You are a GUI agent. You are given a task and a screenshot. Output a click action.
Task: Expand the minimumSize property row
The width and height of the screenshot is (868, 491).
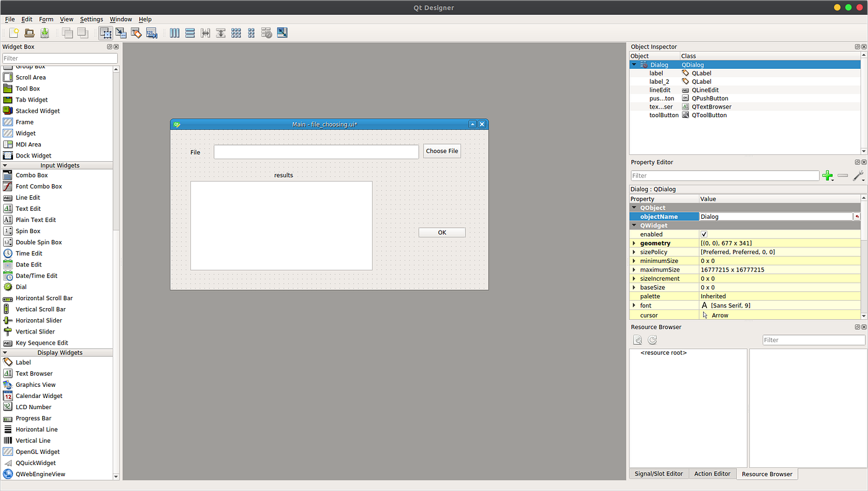[x=634, y=261]
